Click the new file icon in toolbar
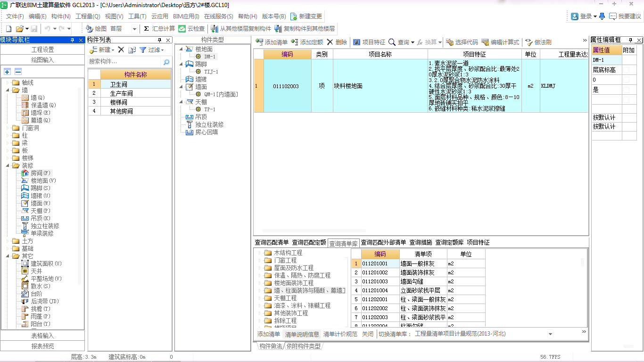The image size is (644, 362). pos(8,29)
